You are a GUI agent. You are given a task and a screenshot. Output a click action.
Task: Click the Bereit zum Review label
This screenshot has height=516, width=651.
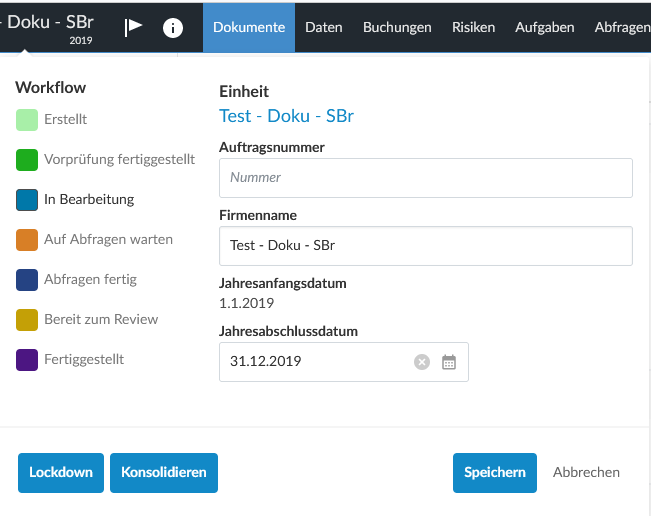[x=101, y=319]
